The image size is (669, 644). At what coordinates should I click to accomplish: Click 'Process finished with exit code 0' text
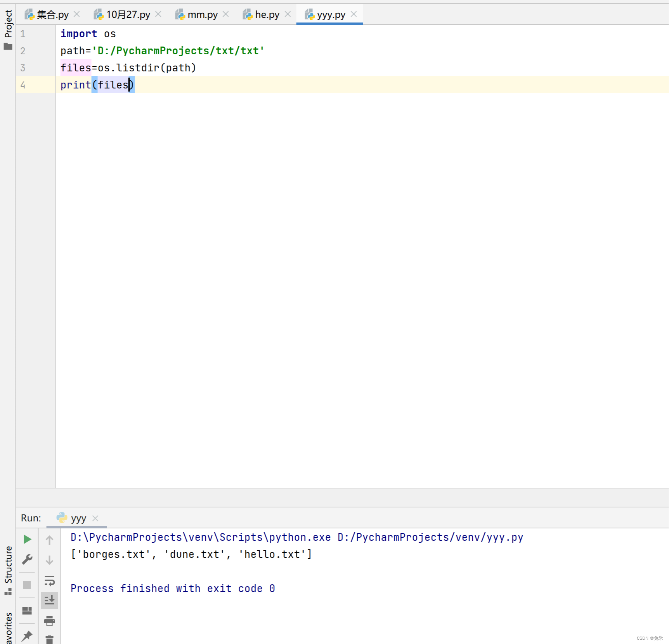click(173, 589)
